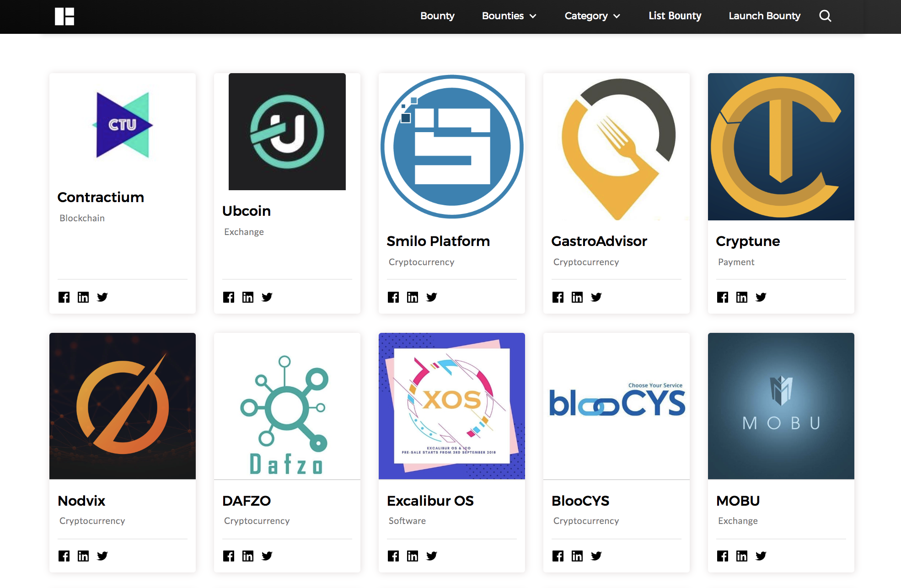Click the Excalibur OS XOS artwork
The width and height of the screenshot is (901, 588).
coord(451,406)
